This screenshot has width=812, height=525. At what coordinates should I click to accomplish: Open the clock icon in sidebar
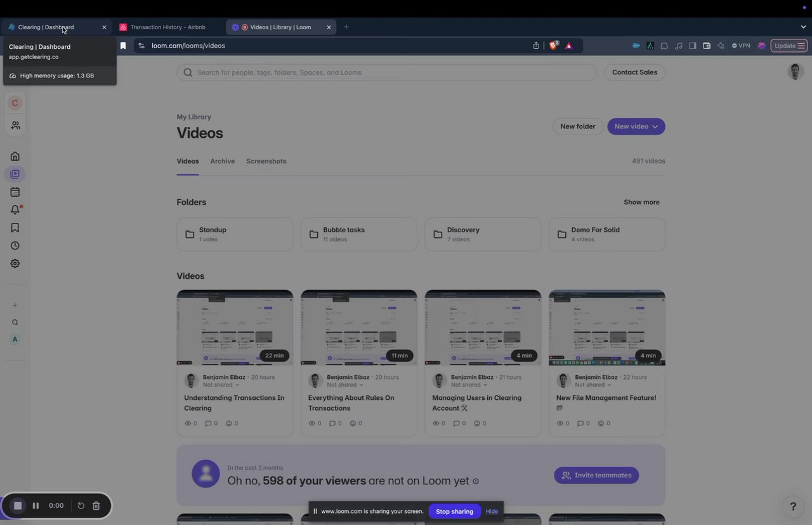click(x=15, y=246)
